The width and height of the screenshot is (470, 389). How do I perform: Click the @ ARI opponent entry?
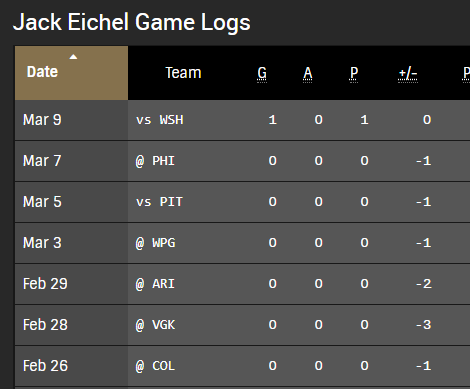point(155,284)
